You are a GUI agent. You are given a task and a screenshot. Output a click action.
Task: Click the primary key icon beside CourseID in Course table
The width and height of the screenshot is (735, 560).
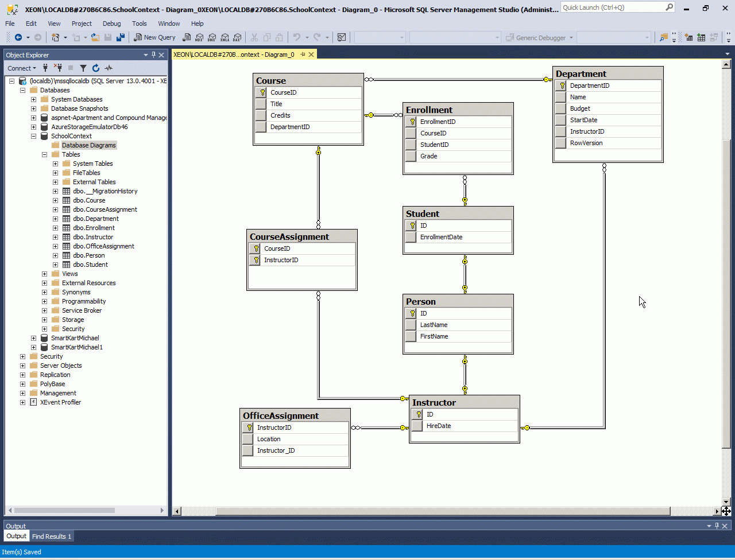tap(261, 92)
